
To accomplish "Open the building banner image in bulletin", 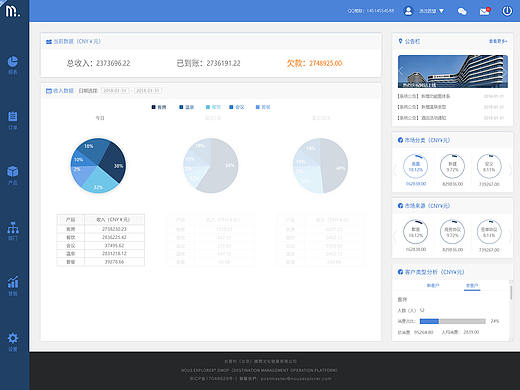I will pyautogui.click(x=453, y=71).
